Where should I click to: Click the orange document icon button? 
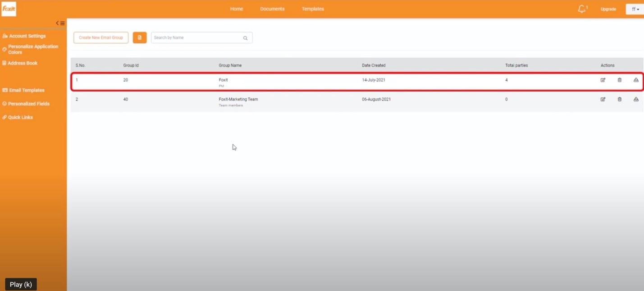coord(140,37)
